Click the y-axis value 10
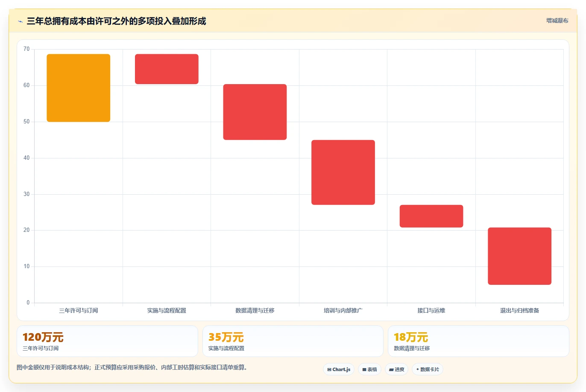The width and height of the screenshot is (586, 392). (26, 266)
